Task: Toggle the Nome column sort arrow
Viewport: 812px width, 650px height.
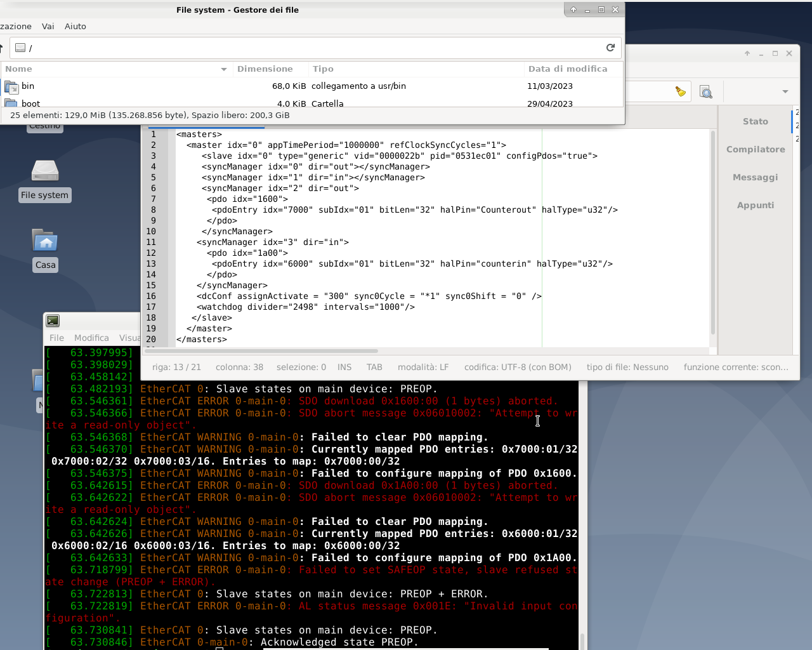Action: pyautogui.click(x=223, y=69)
